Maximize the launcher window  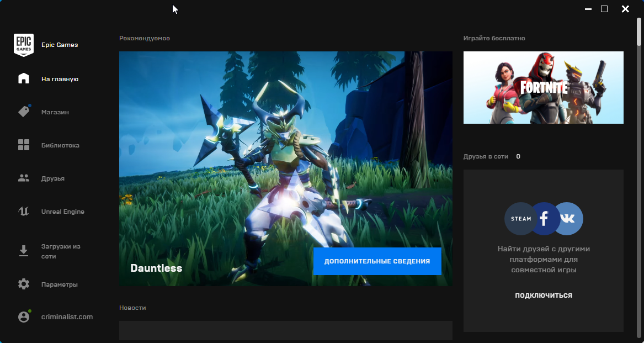pos(604,9)
